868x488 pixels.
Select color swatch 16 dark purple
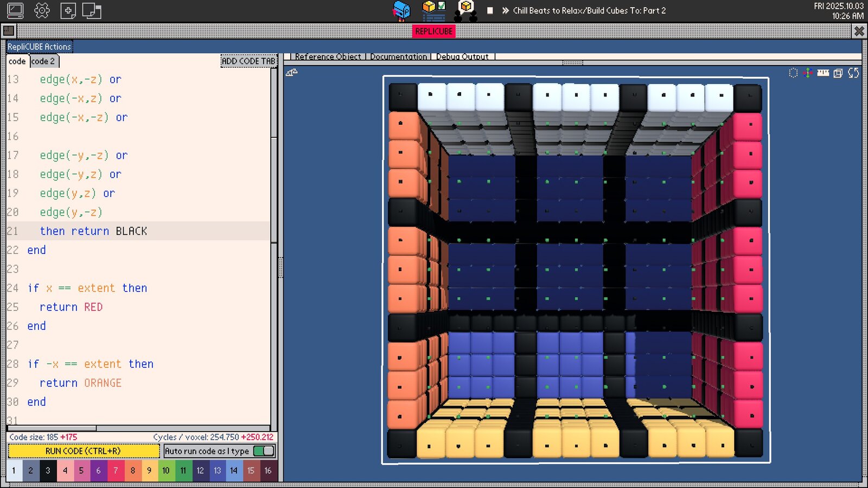[268, 471]
